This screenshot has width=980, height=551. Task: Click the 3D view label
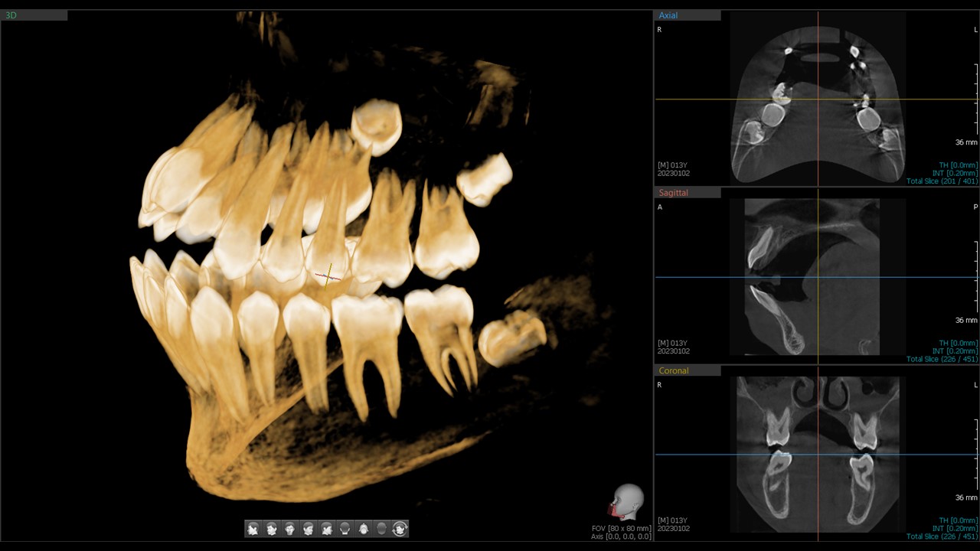(x=11, y=13)
